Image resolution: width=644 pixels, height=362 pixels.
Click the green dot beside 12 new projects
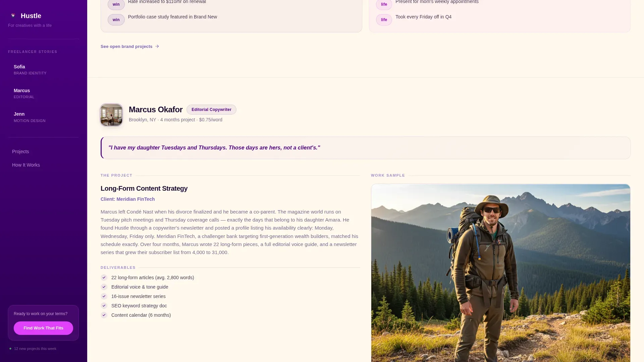click(x=10, y=349)
